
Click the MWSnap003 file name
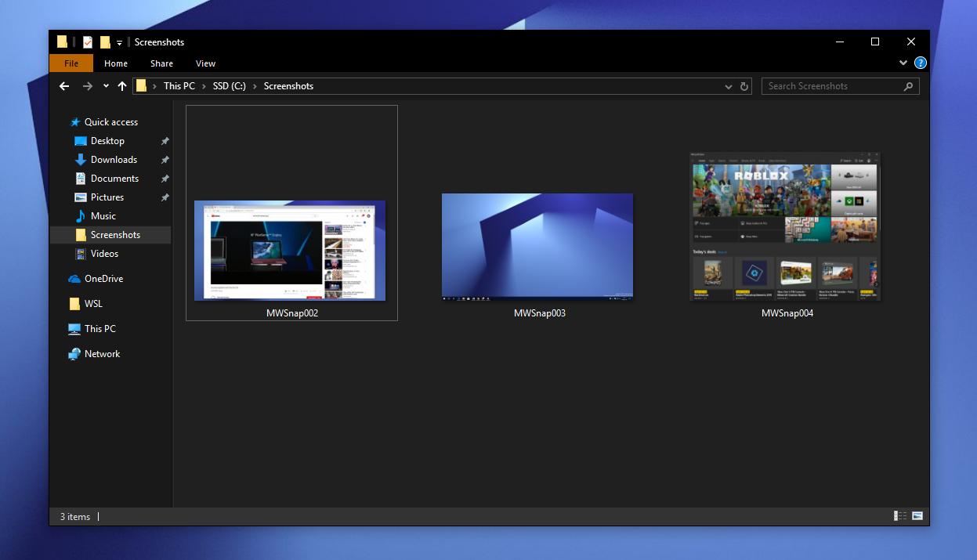[539, 313]
